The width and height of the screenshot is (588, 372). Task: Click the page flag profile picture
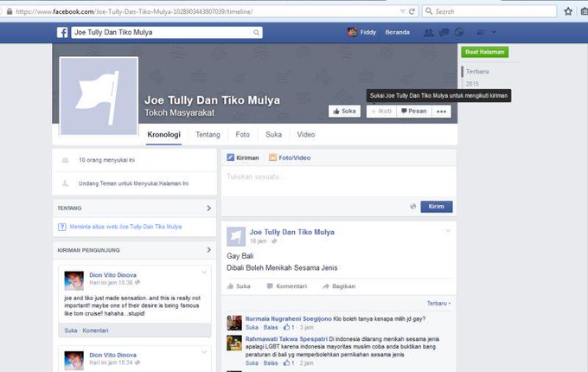pyautogui.click(x=99, y=96)
